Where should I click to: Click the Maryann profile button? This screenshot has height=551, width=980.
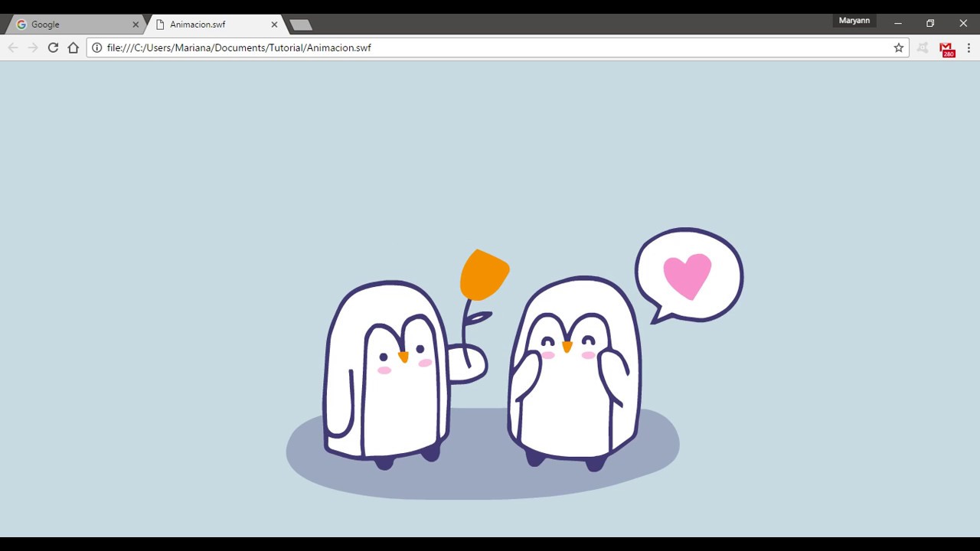(x=854, y=21)
